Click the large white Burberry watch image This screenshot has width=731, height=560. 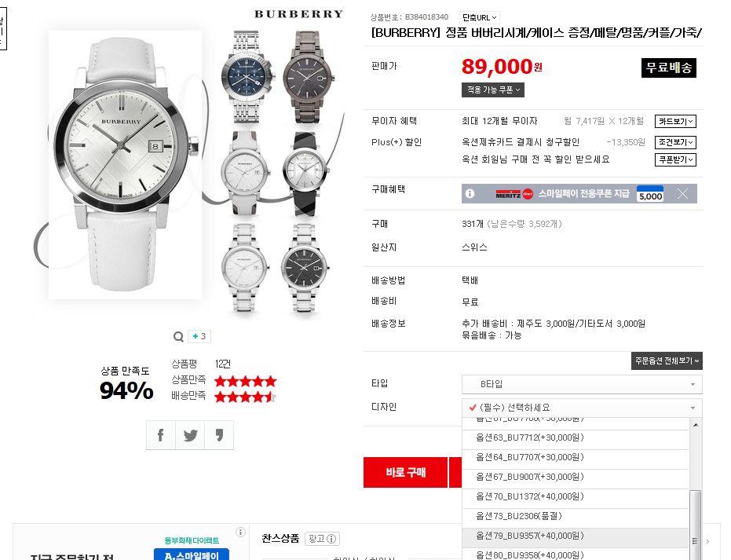pyautogui.click(x=126, y=165)
